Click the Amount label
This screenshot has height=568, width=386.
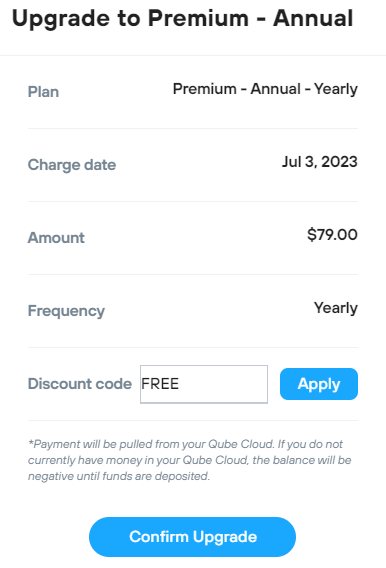click(x=56, y=238)
